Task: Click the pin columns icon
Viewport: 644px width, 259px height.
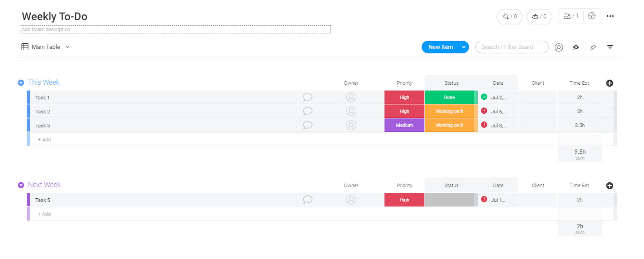Action: point(593,47)
